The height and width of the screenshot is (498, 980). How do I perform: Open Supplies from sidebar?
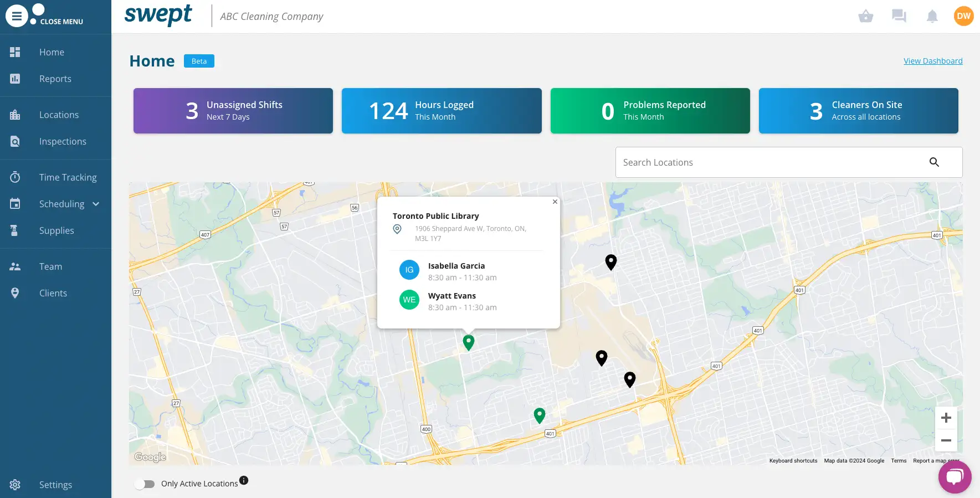pyautogui.click(x=55, y=230)
